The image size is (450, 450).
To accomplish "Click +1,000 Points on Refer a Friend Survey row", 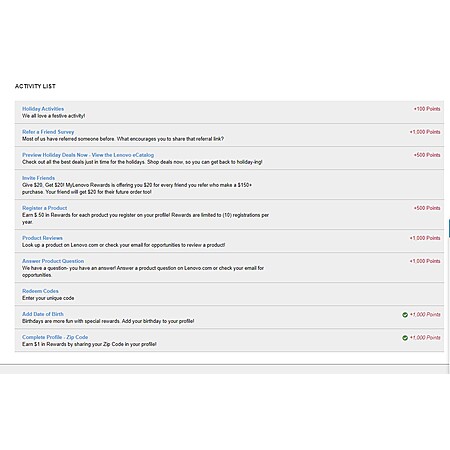I will pos(425,132).
